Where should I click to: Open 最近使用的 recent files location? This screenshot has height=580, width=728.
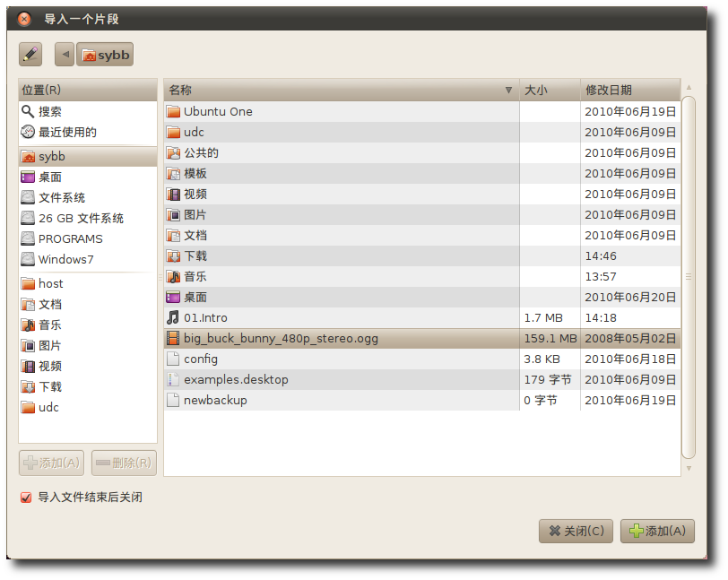(88, 132)
